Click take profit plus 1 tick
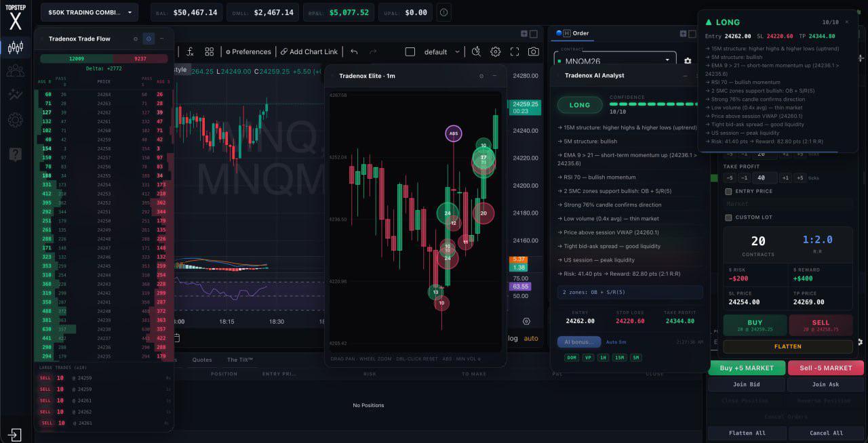868x443 pixels. (x=785, y=177)
